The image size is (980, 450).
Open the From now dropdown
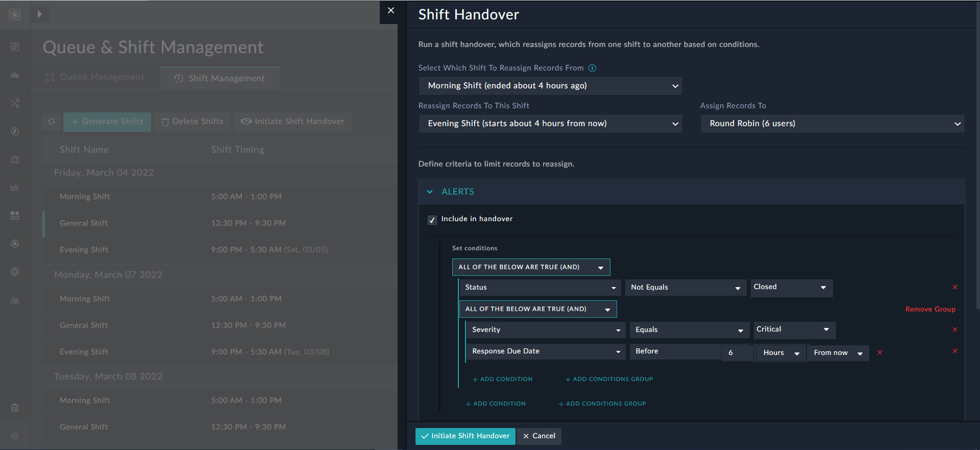coord(838,353)
